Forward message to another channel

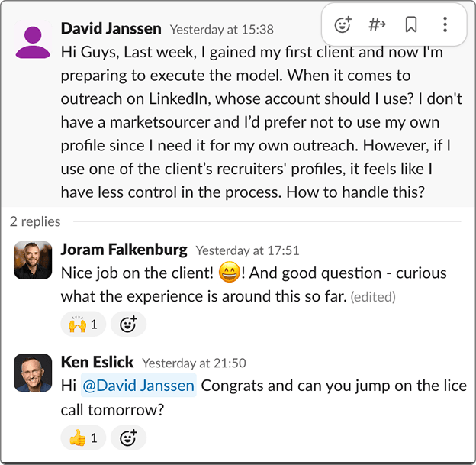(x=377, y=24)
